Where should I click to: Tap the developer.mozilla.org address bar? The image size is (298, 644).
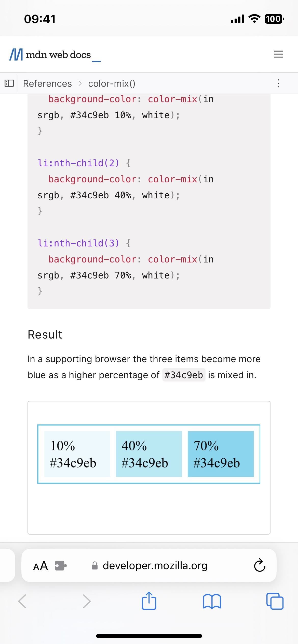click(149, 566)
